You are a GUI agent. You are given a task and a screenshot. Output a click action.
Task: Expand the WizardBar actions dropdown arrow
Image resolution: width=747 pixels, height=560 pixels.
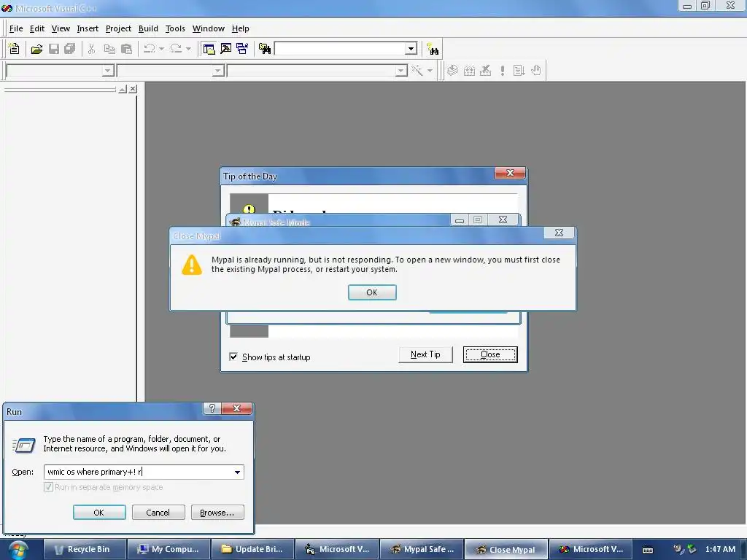(430, 71)
